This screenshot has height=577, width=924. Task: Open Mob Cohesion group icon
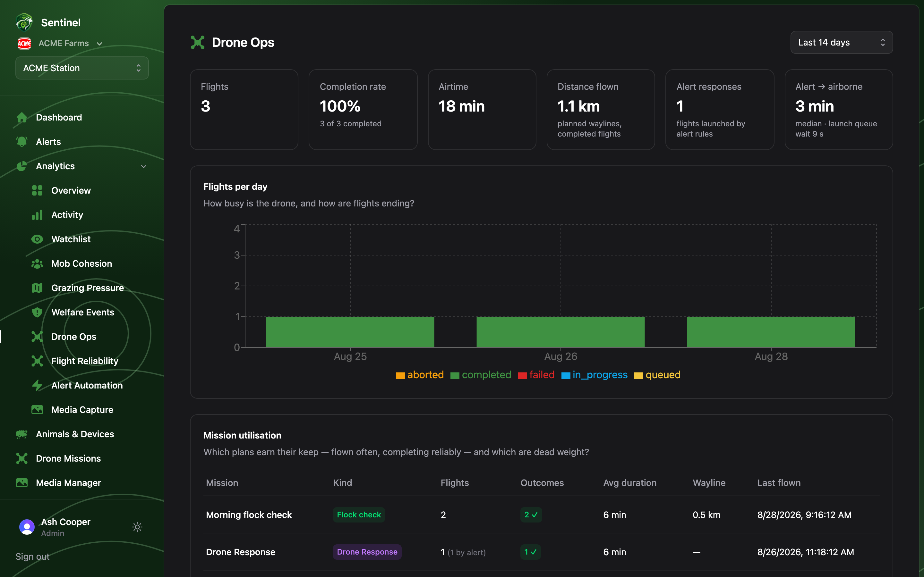[x=37, y=264]
